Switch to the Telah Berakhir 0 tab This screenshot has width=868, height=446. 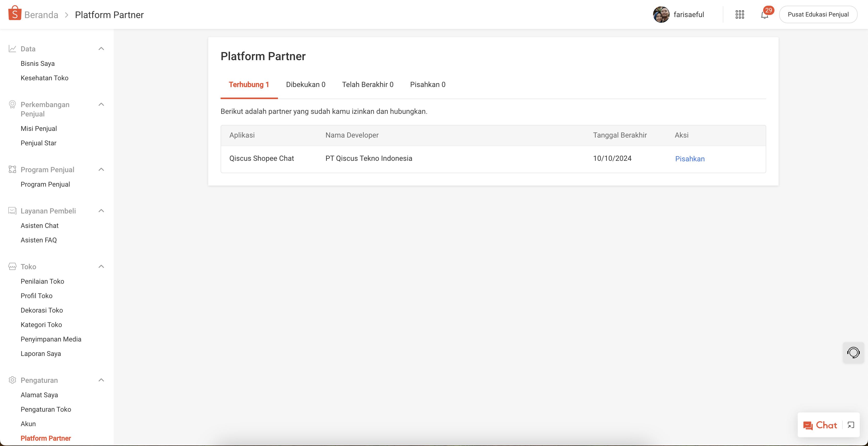[x=368, y=84]
